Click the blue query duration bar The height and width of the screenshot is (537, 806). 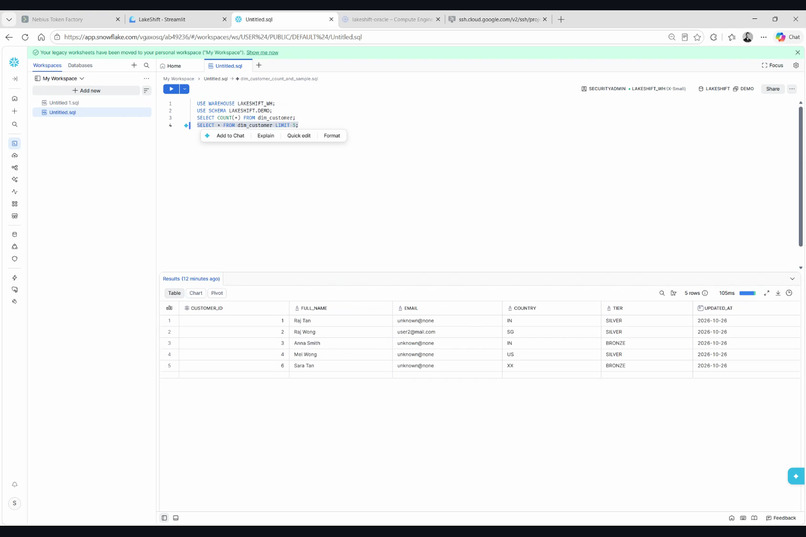pyautogui.click(x=747, y=293)
